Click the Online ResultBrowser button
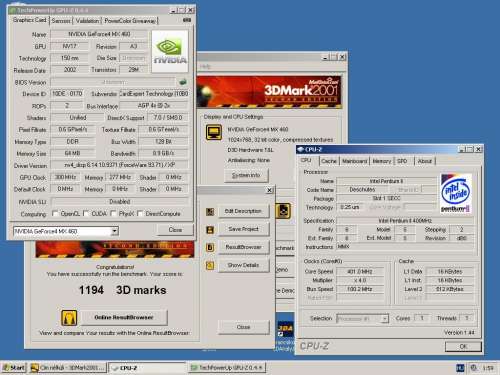 pyautogui.click(x=124, y=317)
